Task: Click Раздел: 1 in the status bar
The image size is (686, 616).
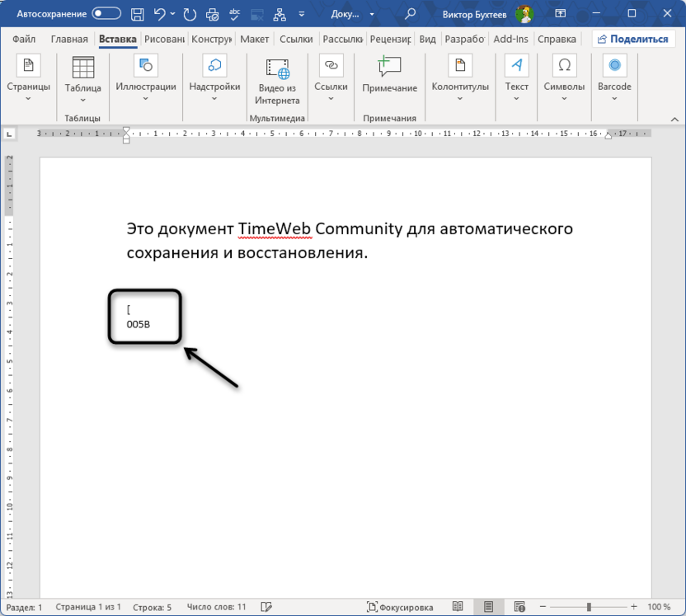Action: (x=25, y=607)
